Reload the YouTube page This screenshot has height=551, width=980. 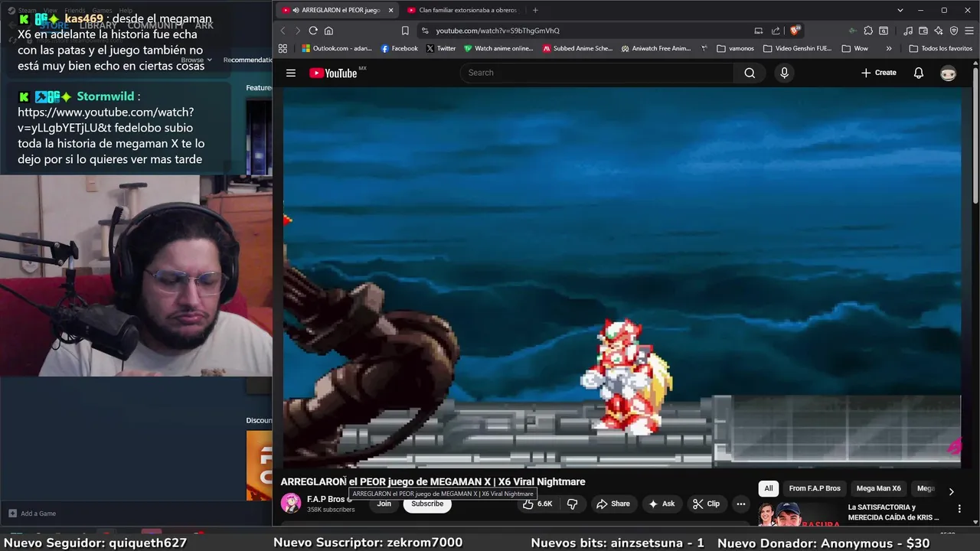313,31
